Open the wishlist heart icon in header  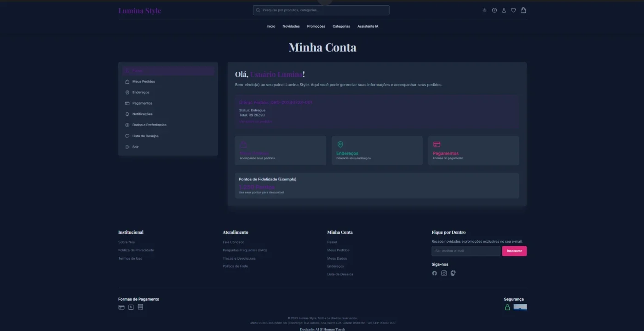(x=513, y=10)
